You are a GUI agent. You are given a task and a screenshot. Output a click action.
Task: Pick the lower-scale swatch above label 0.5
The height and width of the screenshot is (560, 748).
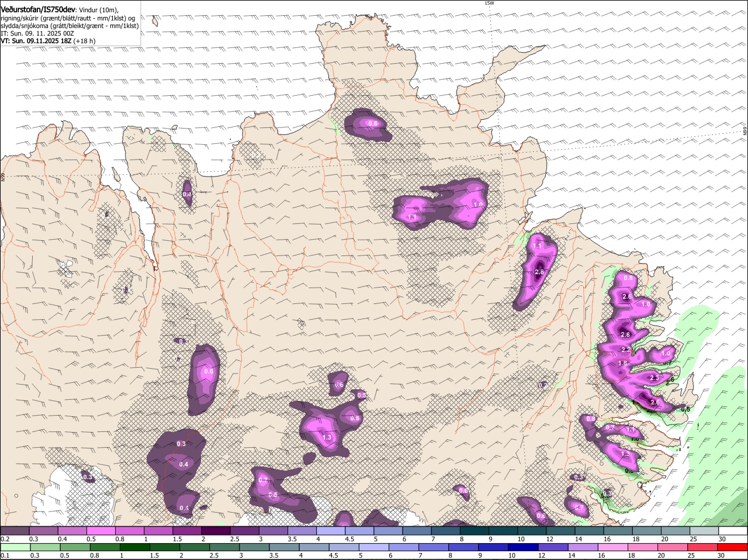[75, 547]
